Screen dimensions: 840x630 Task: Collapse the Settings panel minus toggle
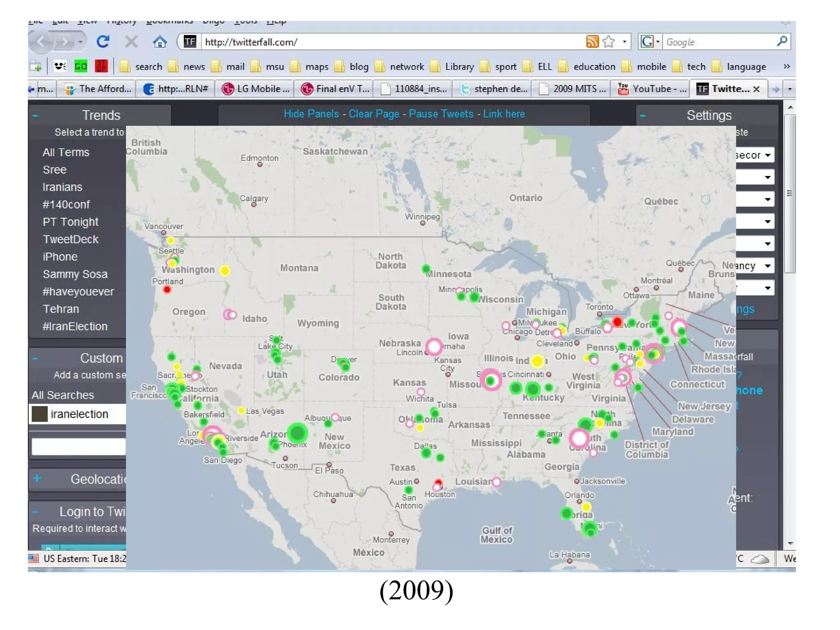click(x=642, y=116)
